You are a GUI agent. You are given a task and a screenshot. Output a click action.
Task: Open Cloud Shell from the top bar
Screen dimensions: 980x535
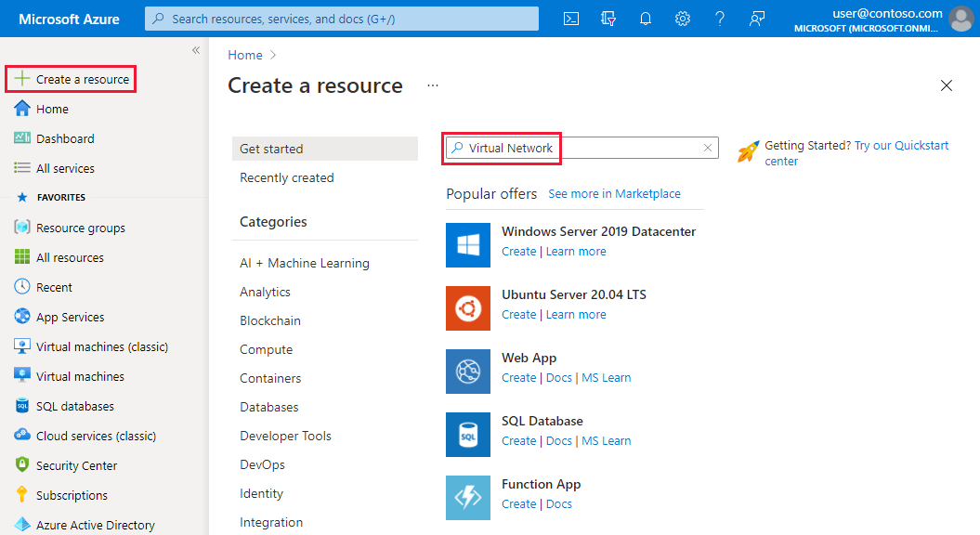click(x=572, y=19)
